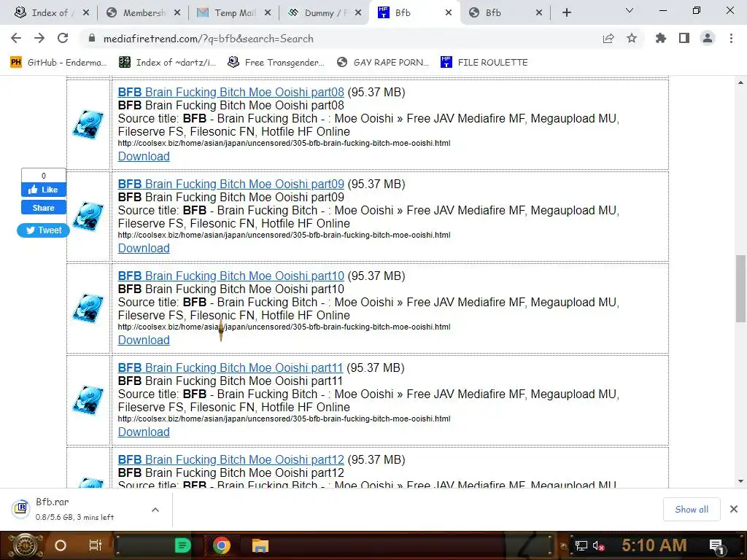This screenshot has width=747, height=560.
Task: Share this page using the share icon
Action: click(x=608, y=38)
